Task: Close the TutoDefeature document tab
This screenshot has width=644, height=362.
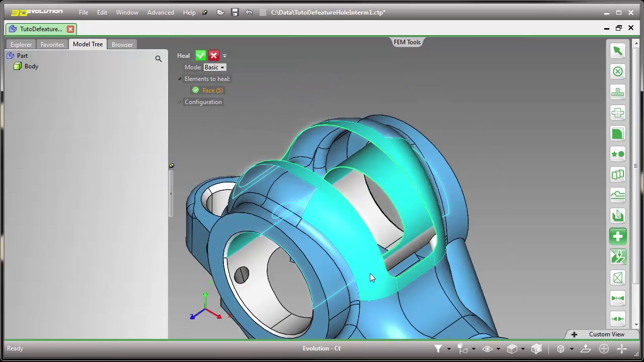Action: point(70,29)
